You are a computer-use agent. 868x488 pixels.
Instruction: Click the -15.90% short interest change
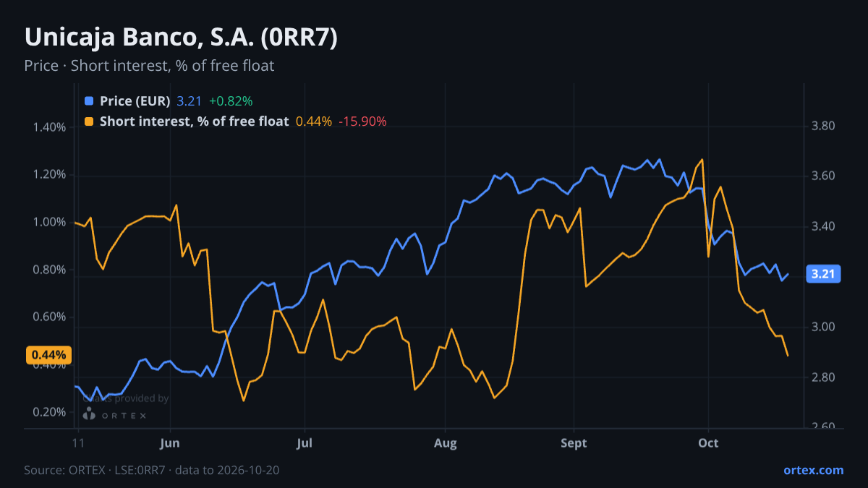pos(363,121)
